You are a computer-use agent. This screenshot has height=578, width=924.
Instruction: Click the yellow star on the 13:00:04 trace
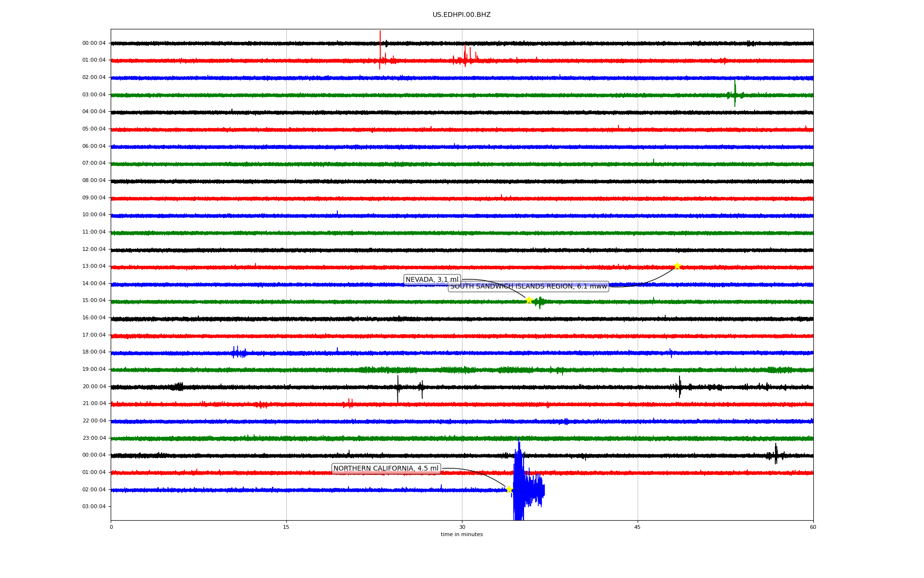click(677, 266)
